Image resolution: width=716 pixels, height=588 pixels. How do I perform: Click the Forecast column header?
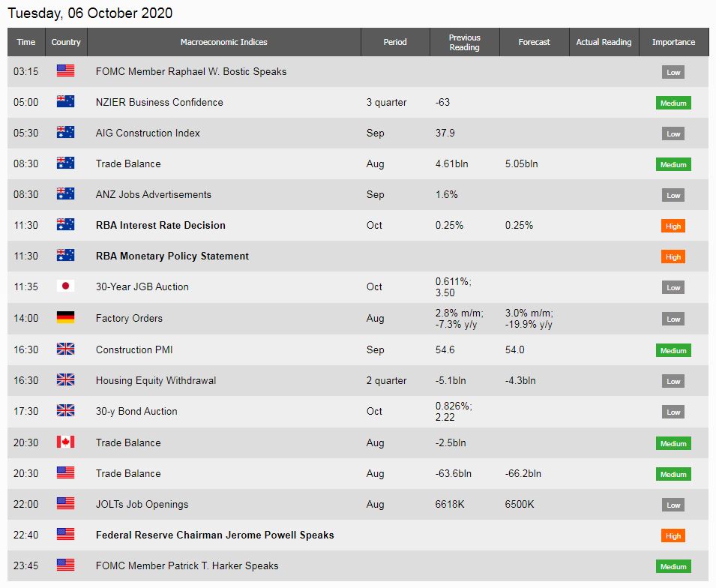535,42
